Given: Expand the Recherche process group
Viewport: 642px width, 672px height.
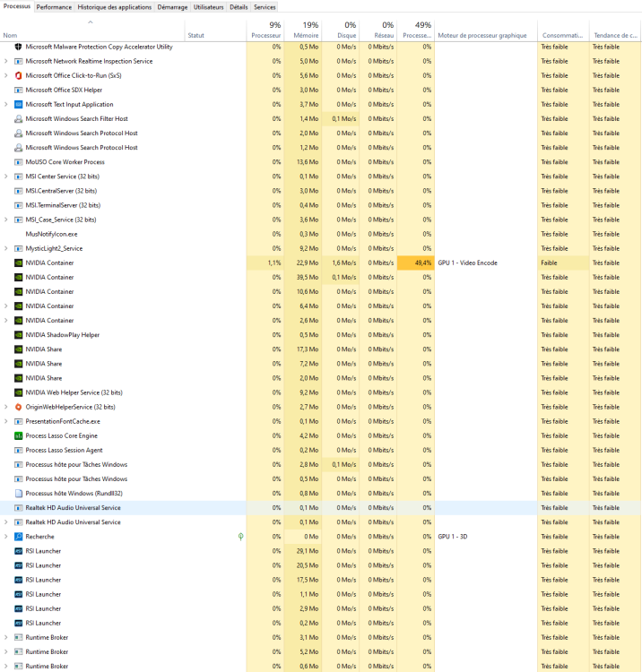Looking at the screenshot, I should (x=6, y=537).
